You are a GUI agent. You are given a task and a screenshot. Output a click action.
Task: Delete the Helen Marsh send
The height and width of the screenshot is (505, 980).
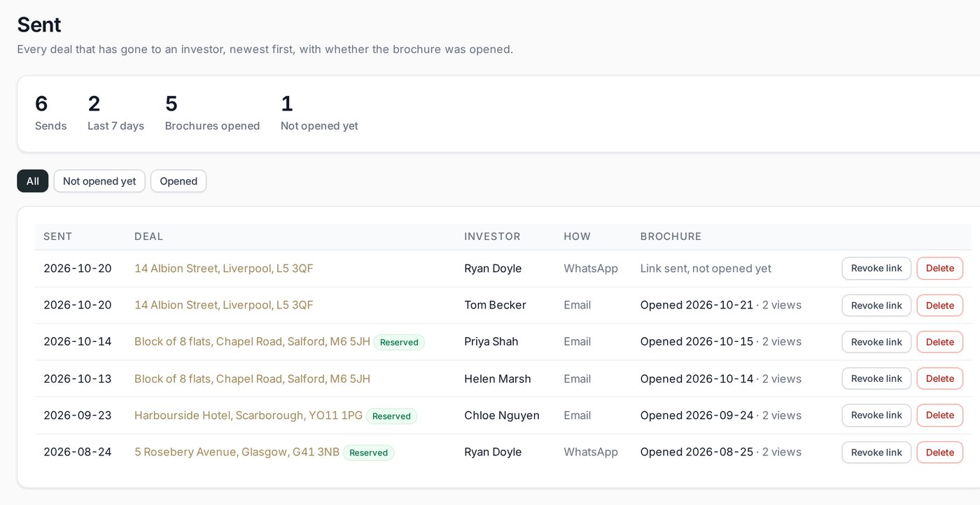tap(940, 378)
